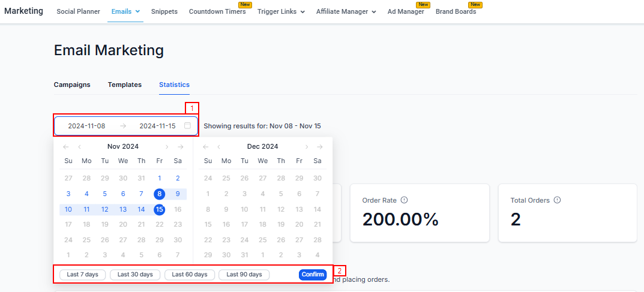Open the Trigger Links dropdown

(x=281, y=11)
